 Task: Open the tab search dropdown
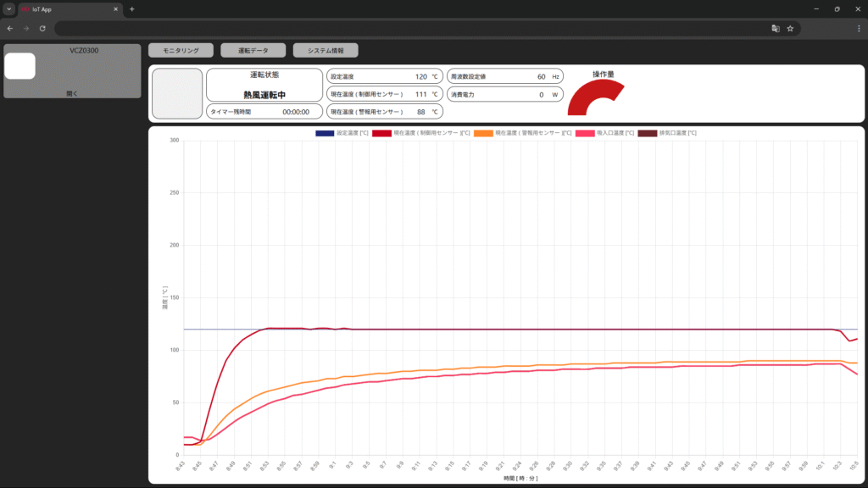pyautogui.click(x=8, y=8)
